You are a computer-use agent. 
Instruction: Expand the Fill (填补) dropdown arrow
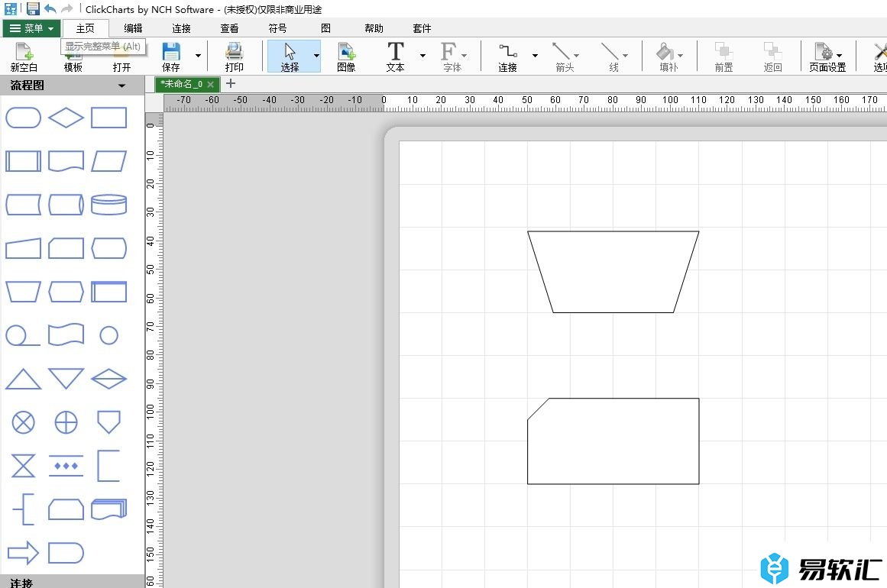pos(680,56)
